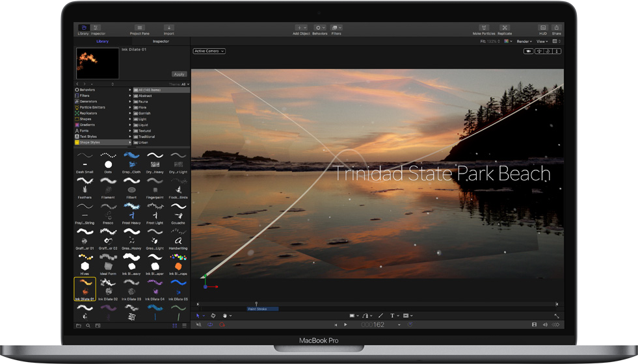Screen dimensions: 638x364
Task: Open the Add Object button
Action: click(300, 29)
